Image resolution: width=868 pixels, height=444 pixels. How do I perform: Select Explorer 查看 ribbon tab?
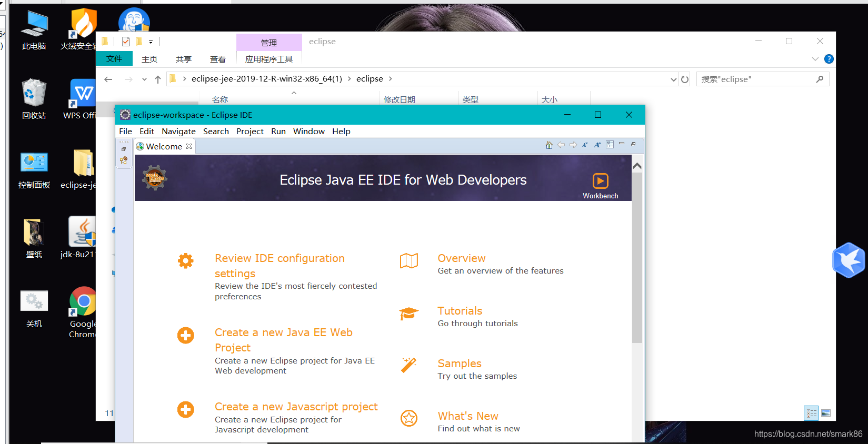coord(218,59)
